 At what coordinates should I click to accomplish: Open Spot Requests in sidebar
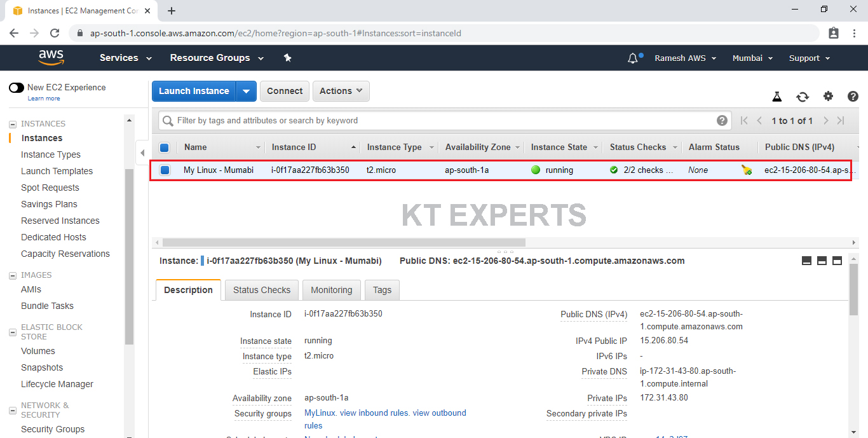pos(50,188)
